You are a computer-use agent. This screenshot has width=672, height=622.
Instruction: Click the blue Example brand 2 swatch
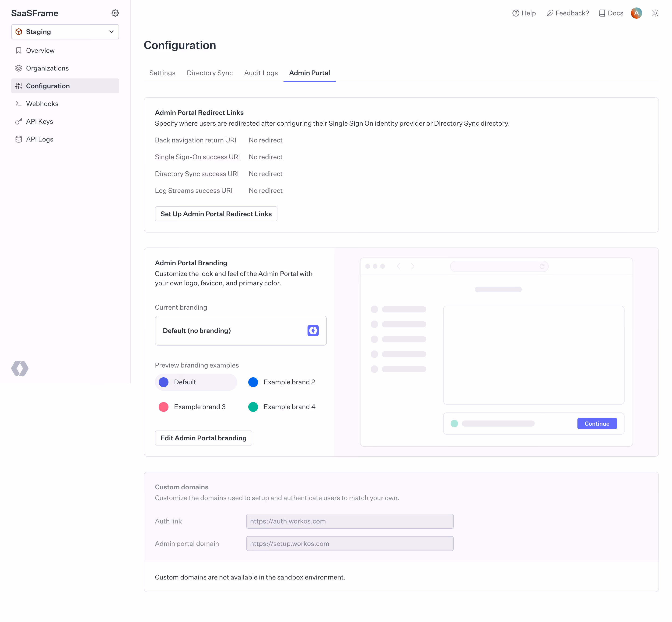[253, 382]
